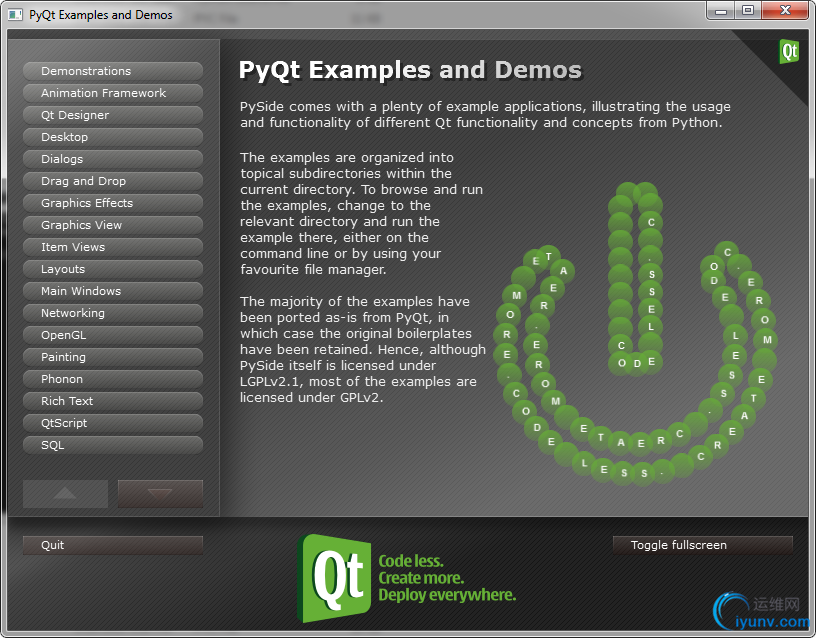Open Drag and Drop examples

[x=113, y=181]
